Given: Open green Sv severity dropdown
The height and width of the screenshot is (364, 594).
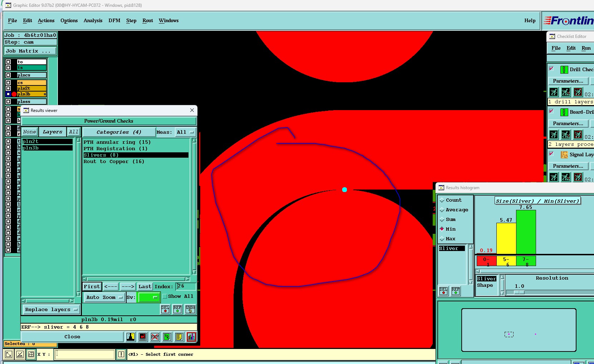Looking at the screenshot, I should [x=149, y=297].
